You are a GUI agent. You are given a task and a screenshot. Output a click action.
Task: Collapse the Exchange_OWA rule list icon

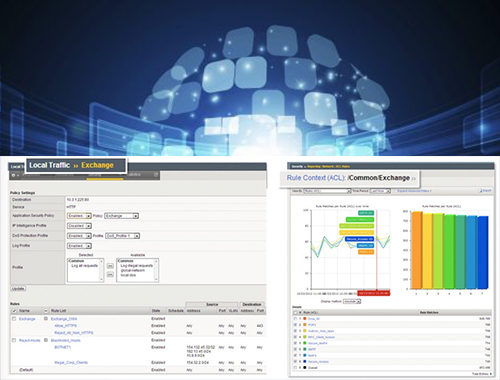point(46,319)
